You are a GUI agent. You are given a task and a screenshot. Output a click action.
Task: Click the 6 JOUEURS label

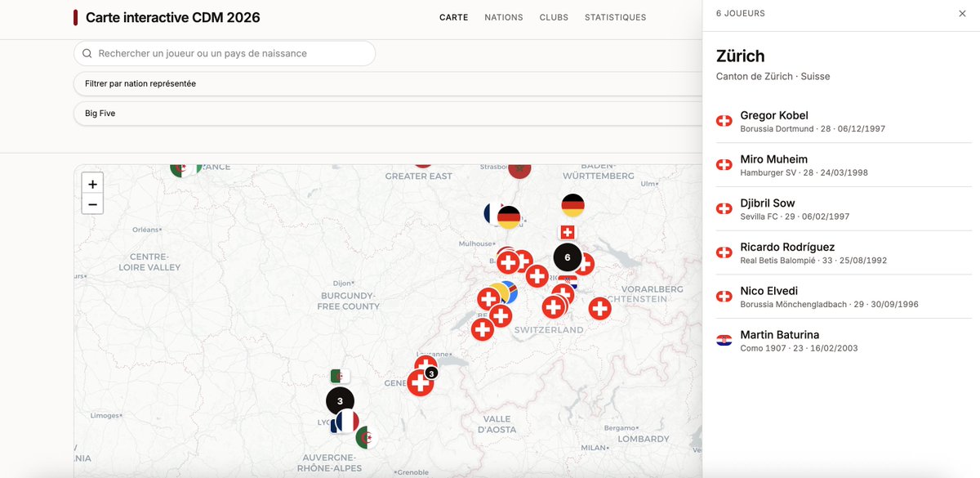coord(741,14)
